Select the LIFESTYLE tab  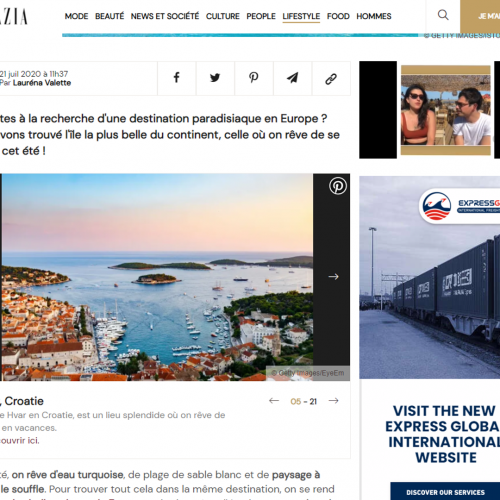click(x=301, y=16)
